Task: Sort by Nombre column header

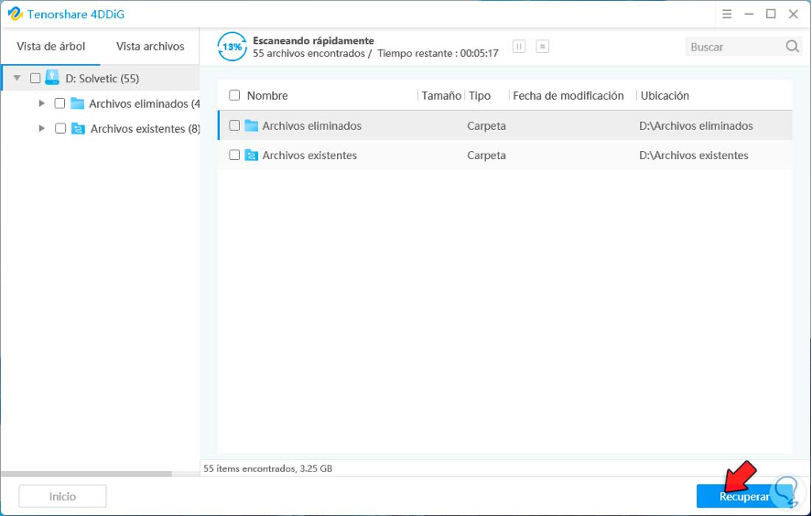Action: pyautogui.click(x=267, y=95)
